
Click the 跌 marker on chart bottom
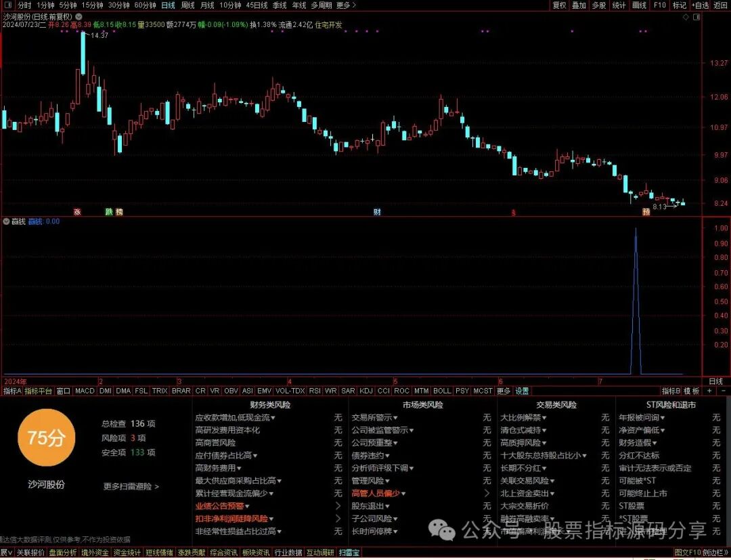(109, 212)
